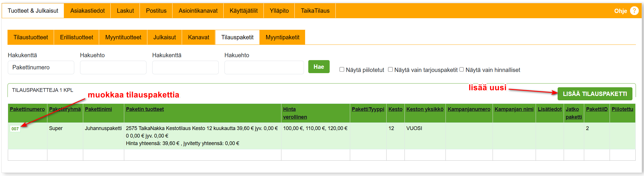644x176 pixels.
Task: Select the Tilaustuotteet sub-tab
Action: coord(31,38)
